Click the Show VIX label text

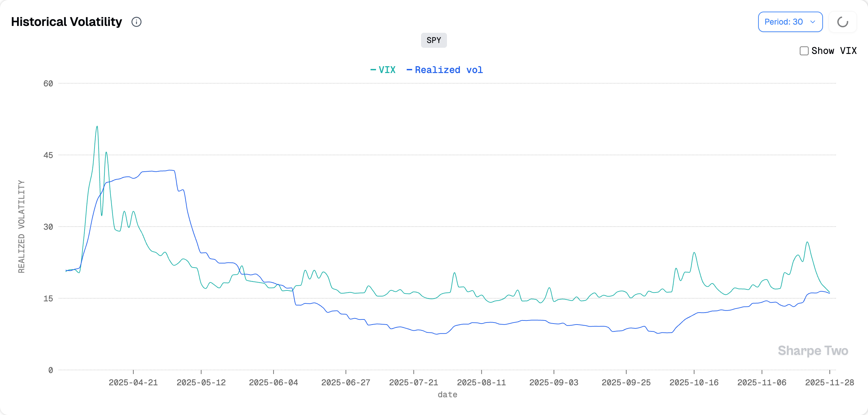[x=834, y=51]
